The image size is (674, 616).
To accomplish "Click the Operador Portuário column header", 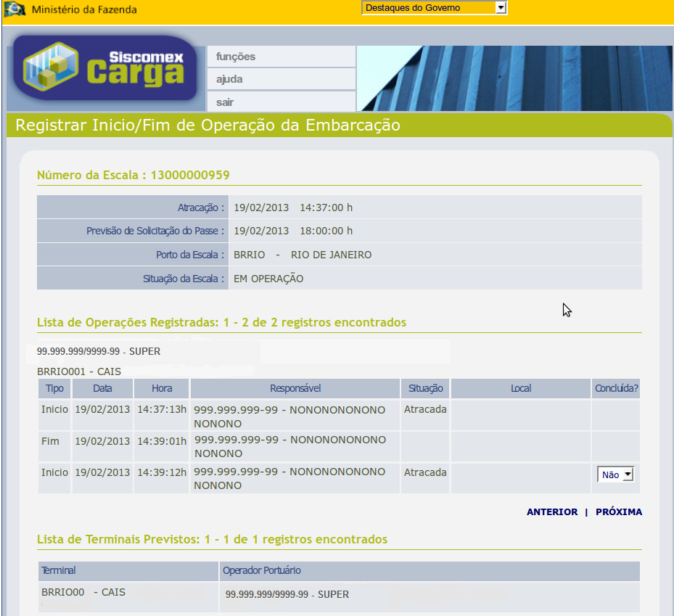I will pyautogui.click(x=263, y=570).
